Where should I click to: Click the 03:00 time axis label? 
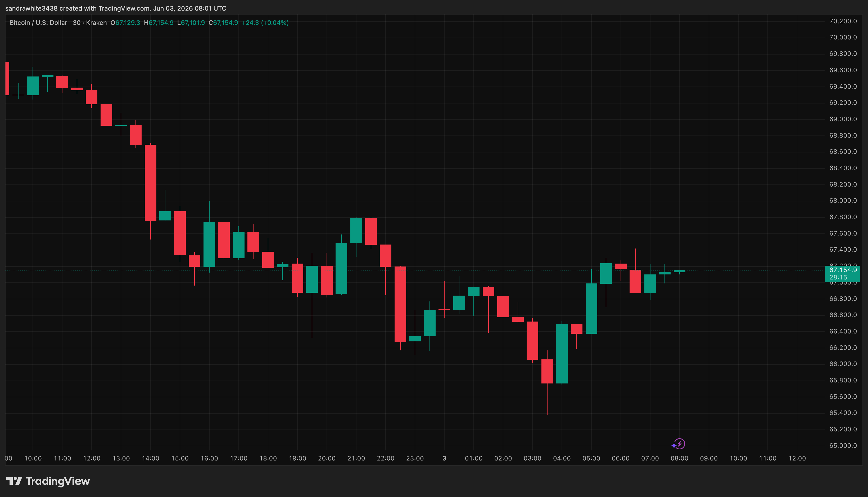pos(532,458)
